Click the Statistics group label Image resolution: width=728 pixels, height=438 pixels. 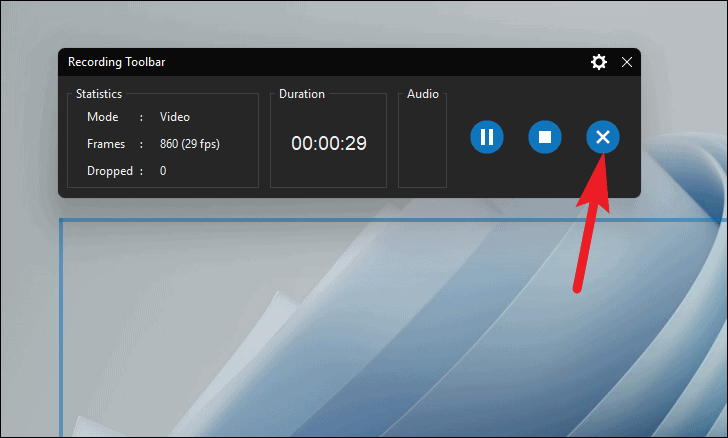tap(99, 94)
